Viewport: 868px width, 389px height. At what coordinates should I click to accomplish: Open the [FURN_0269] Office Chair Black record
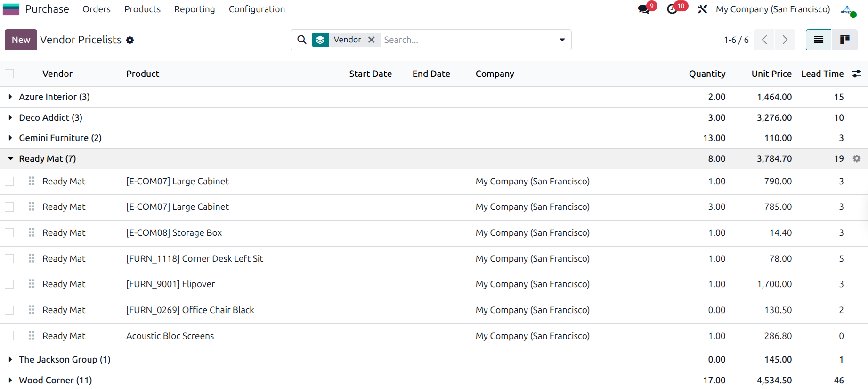pyautogui.click(x=190, y=310)
